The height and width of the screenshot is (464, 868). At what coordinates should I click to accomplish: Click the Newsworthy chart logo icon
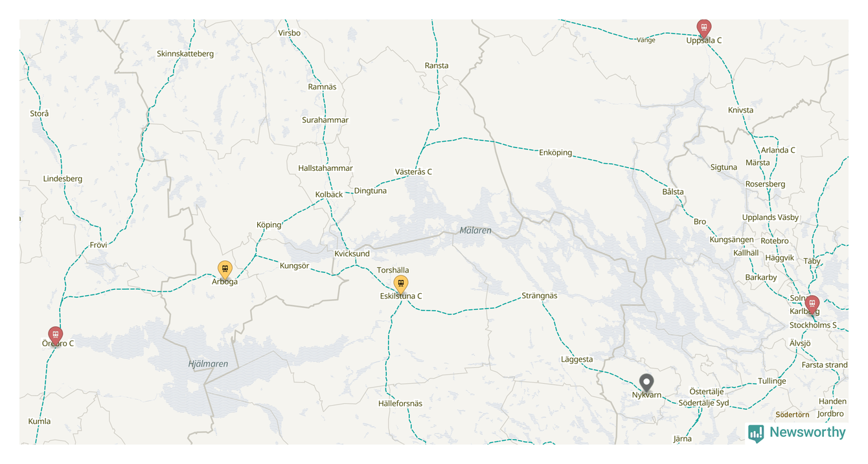pyautogui.click(x=756, y=433)
